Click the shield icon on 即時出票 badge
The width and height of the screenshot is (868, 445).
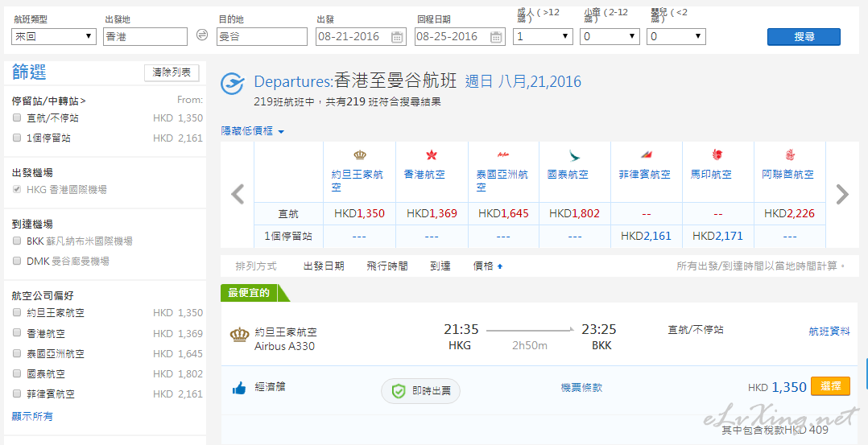399,391
